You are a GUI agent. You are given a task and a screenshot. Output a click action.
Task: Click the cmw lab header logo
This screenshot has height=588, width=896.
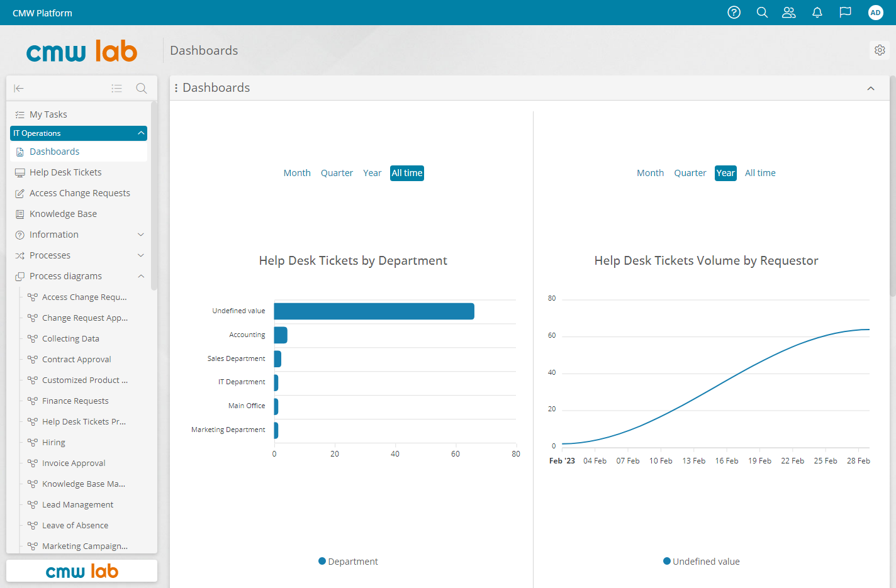pos(82,51)
